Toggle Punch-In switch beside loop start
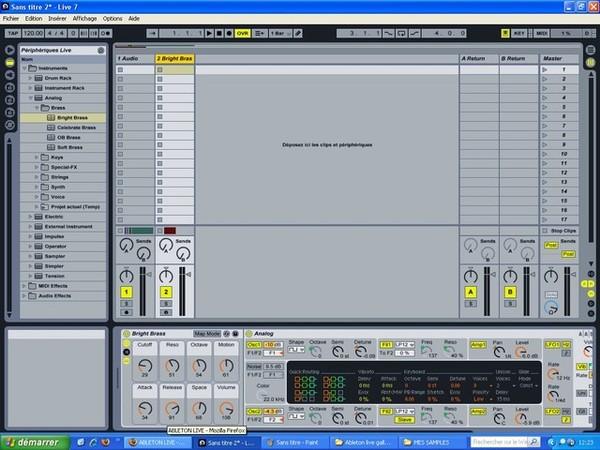600x450 pixels. pos(388,33)
